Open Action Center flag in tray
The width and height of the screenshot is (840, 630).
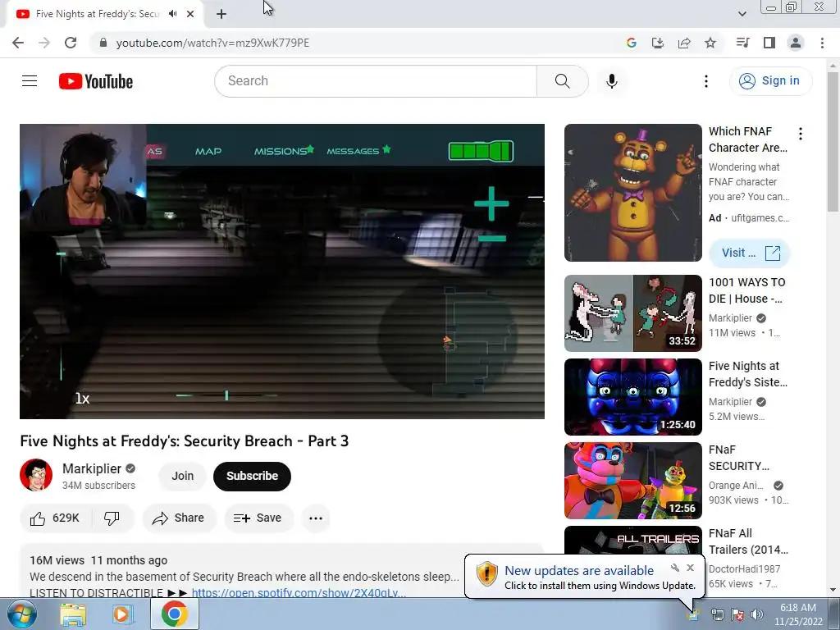(737, 614)
